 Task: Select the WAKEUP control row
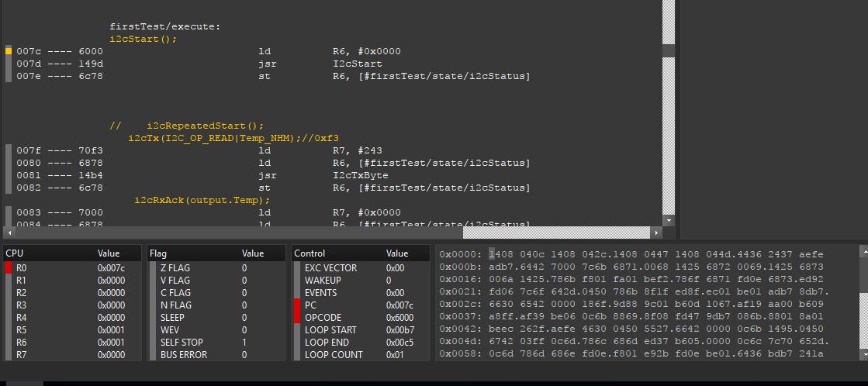tap(361, 281)
